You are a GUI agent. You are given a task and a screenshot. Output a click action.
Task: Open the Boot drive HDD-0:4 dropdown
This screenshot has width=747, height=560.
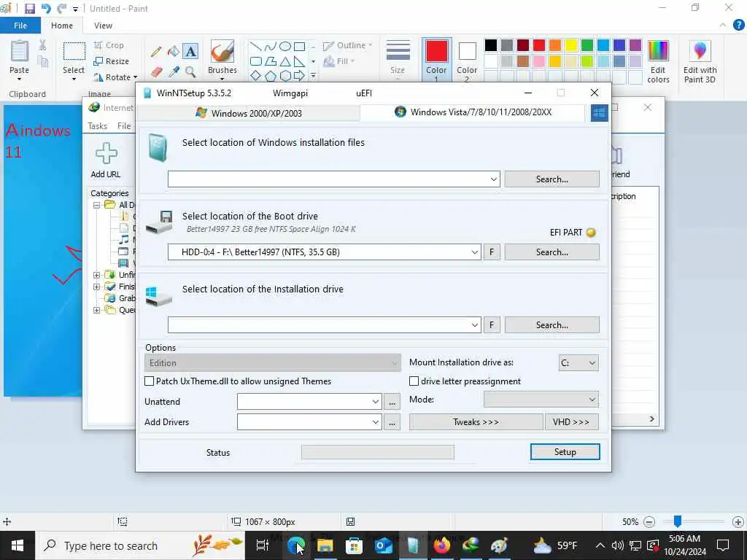[474, 252]
